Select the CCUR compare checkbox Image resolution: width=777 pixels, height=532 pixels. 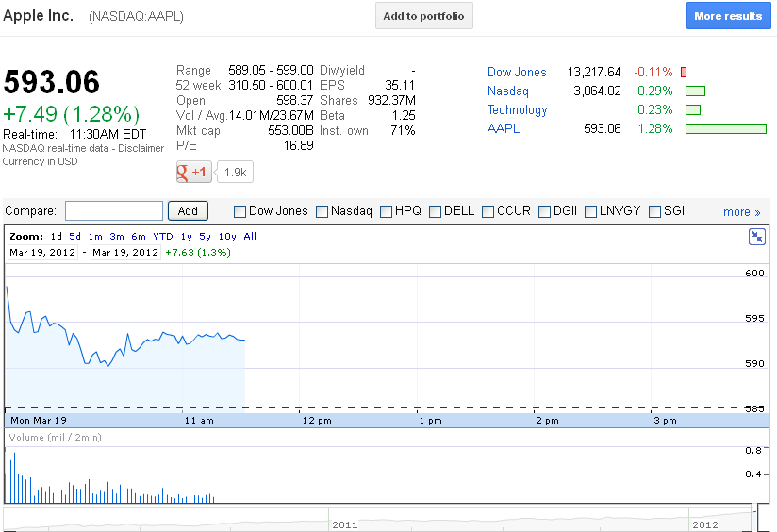(x=488, y=211)
